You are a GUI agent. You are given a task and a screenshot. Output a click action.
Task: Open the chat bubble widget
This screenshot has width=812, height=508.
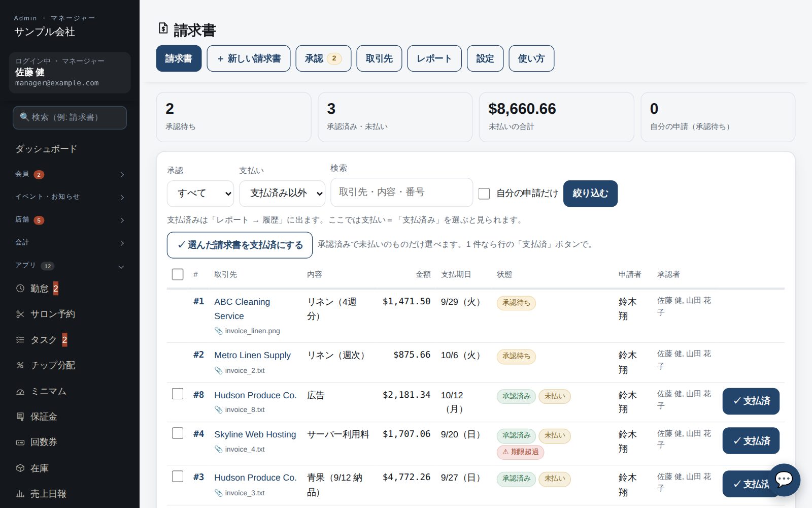784,480
